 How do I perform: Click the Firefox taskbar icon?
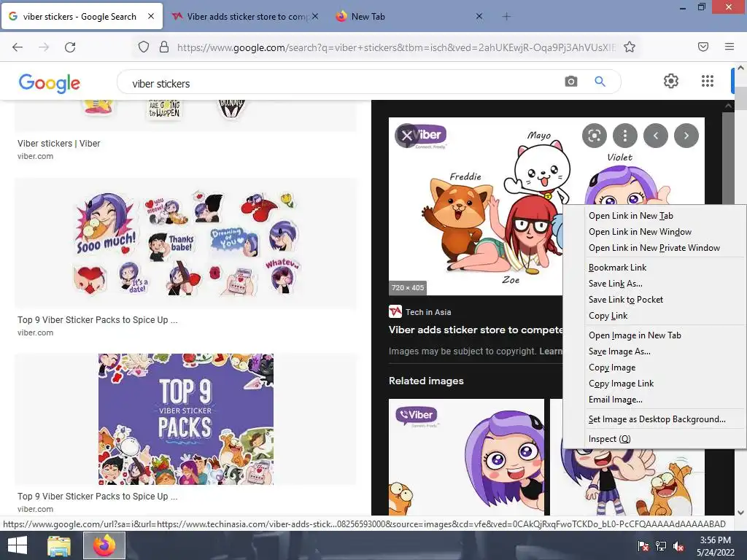pos(104,545)
